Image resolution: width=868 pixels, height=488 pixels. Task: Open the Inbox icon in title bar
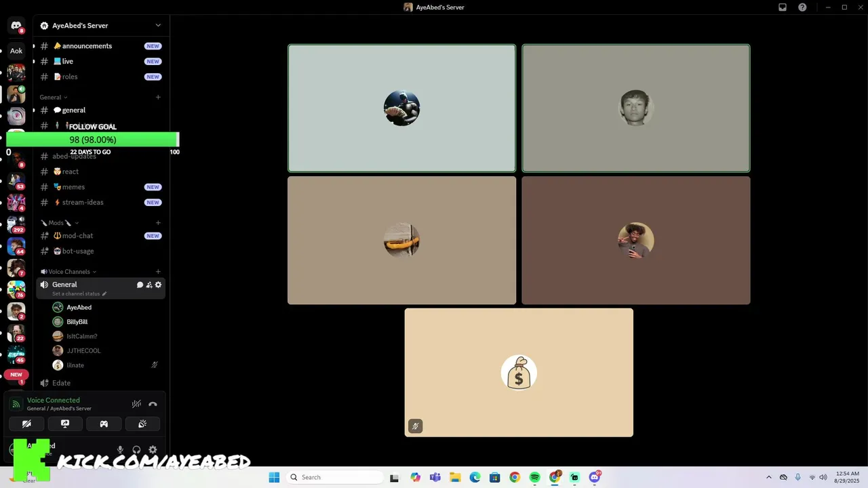pyautogui.click(x=783, y=7)
